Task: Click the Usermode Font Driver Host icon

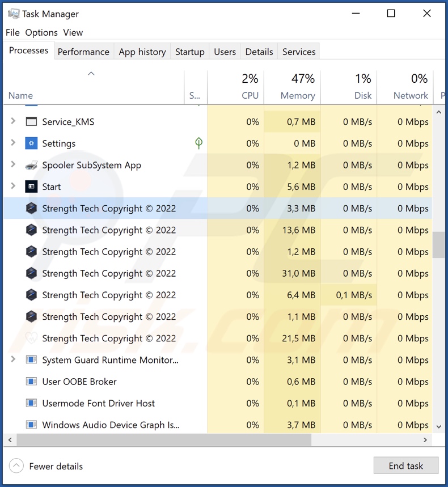Action: tap(31, 403)
